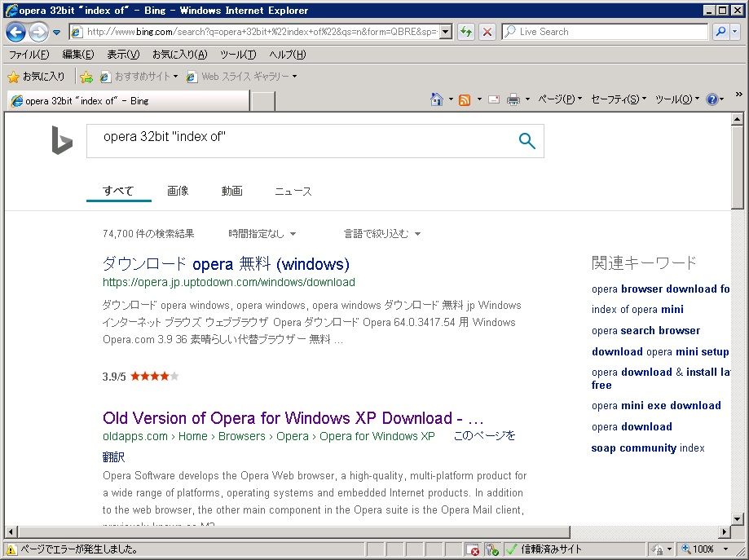The width and height of the screenshot is (749, 560).
Task: Click the Home page icon
Action: [437, 99]
